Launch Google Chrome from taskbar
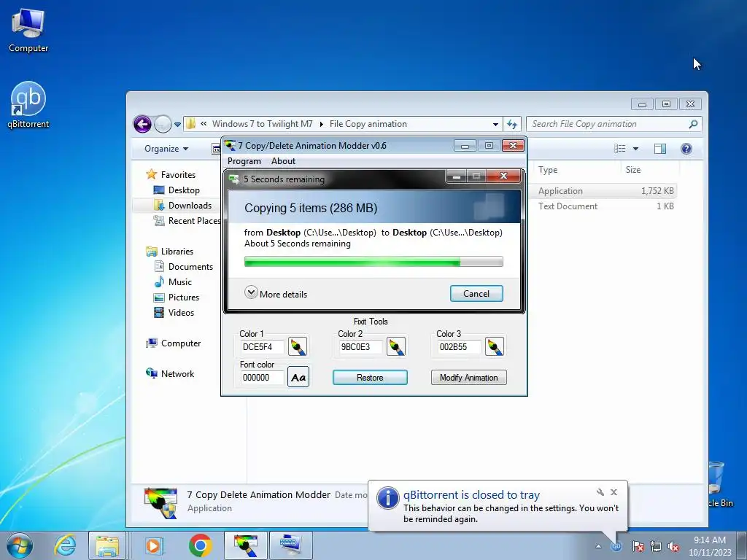This screenshot has height=560, width=747. point(200,545)
